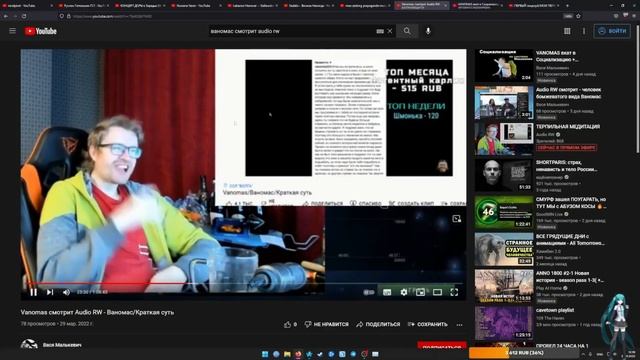Image resolution: width=640 pixels, height=360 pixels.
Task: Click НЕ НРАВИТСЯ dislike button
Action: (x=327, y=324)
